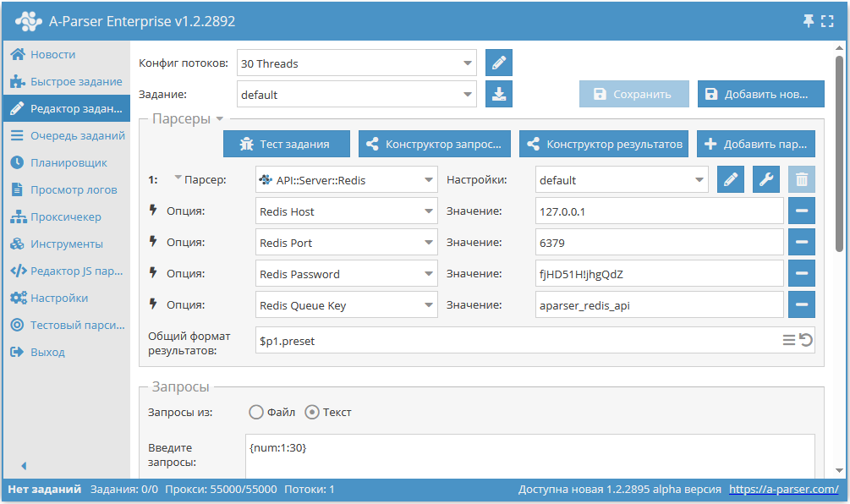This screenshot has height=504, width=850.
Task: Edit thread config with pencil button
Action: pyautogui.click(x=499, y=63)
